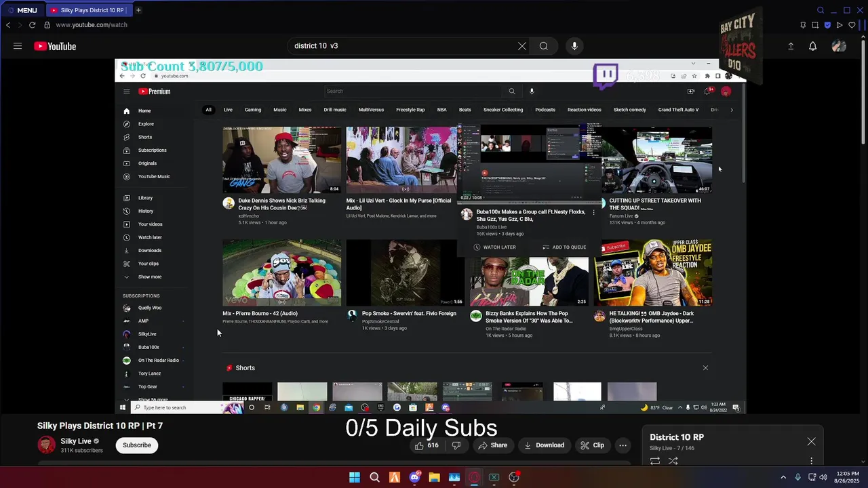Switch to Opera GX in the taskbar
The width and height of the screenshot is (868, 488).
pyautogui.click(x=474, y=477)
